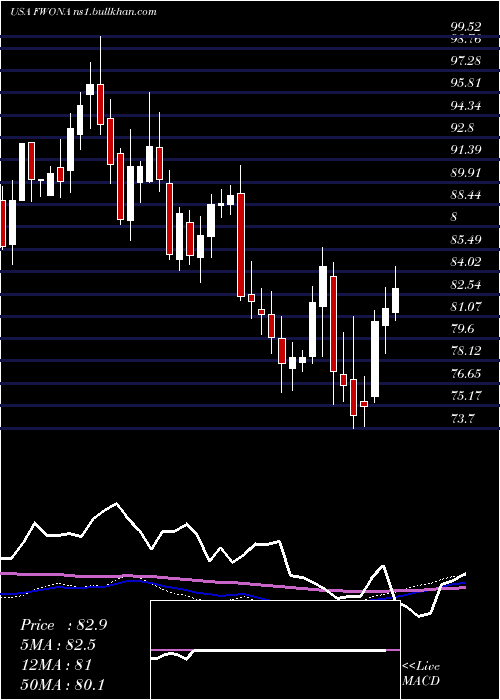The image size is (500, 700).
Task: Click the 81.07 price axis label
Action: pos(466,307)
